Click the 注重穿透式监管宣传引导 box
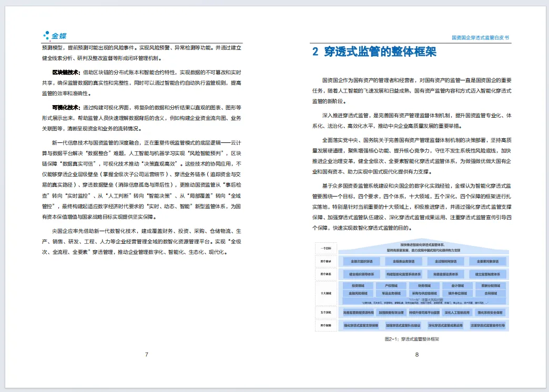 pos(487,325)
